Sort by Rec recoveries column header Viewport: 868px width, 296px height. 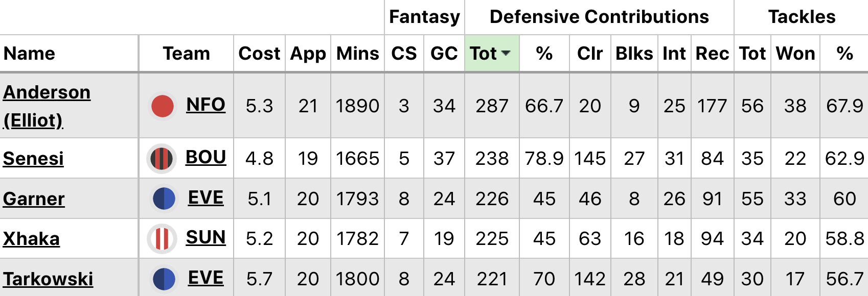coord(712,54)
